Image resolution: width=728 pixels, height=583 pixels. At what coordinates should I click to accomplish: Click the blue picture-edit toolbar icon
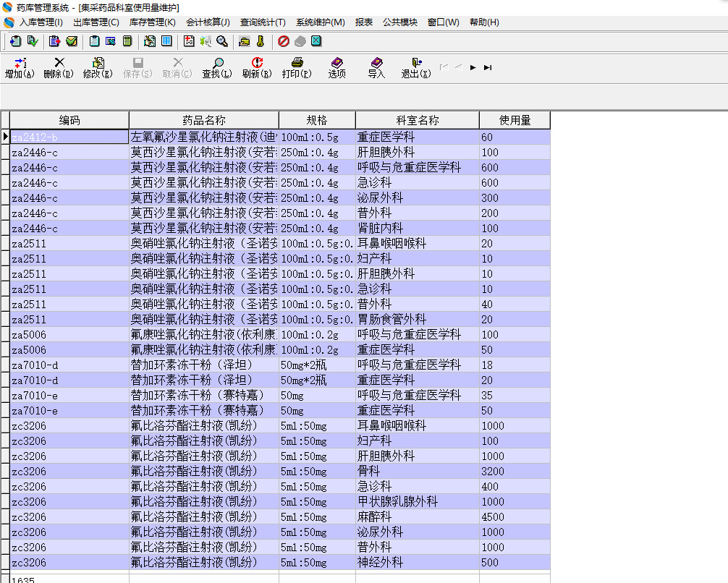(111, 41)
